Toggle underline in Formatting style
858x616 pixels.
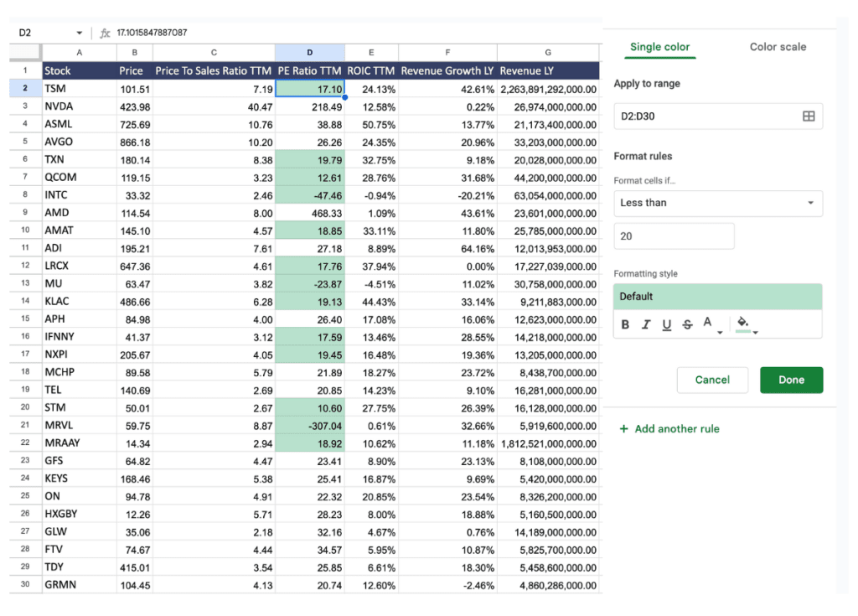pos(667,323)
